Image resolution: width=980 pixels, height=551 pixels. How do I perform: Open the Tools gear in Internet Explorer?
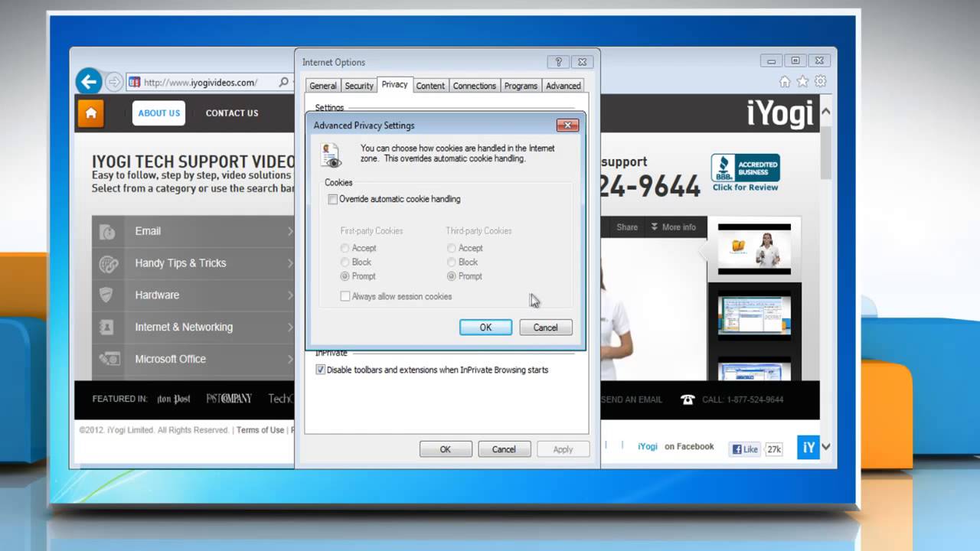coord(820,81)
